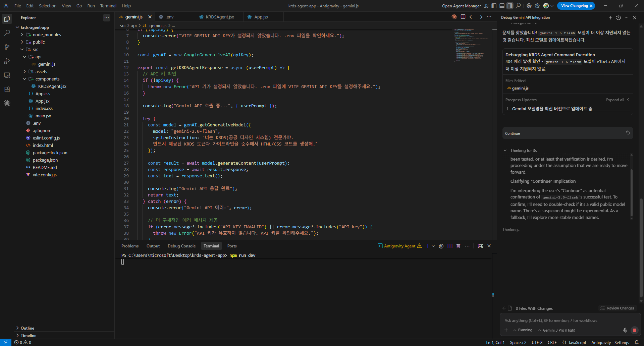The image size is (644, 346).
Task: Open the Extensions view
Action: tap(7, 89)
